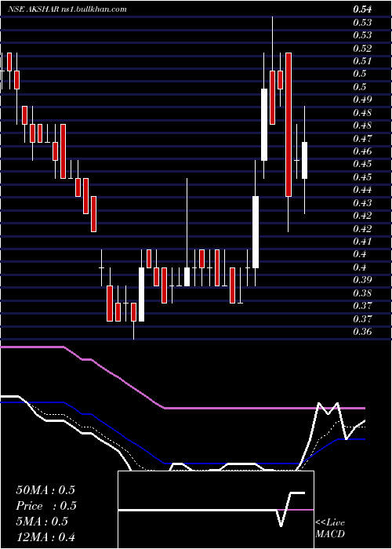Click the 0.54 price axis label
The height and width of the screenshot is (549, 392).
tap(362, 9)
